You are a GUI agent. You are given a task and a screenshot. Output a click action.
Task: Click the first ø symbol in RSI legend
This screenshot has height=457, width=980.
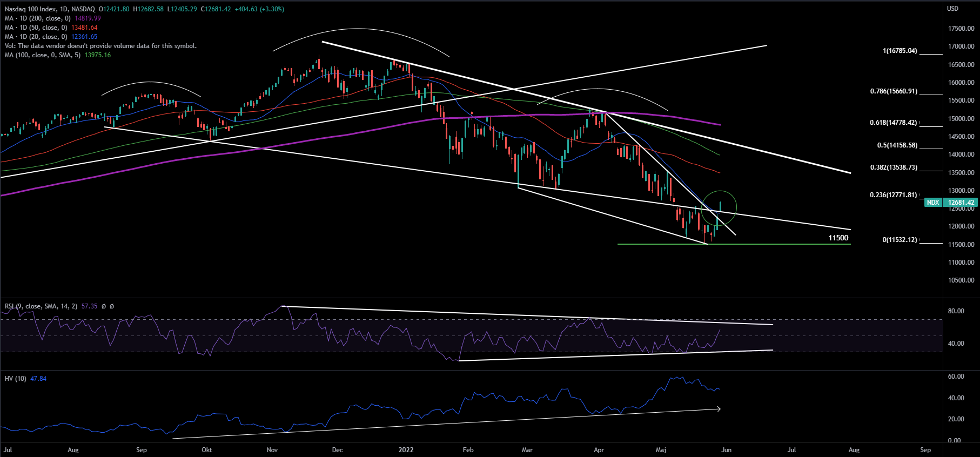pos(104,306)
